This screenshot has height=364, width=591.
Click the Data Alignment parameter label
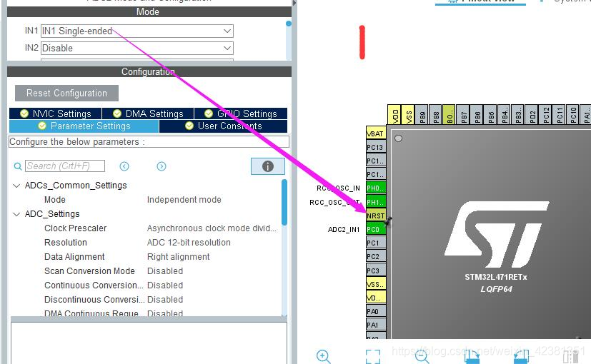tap(74, 257)
